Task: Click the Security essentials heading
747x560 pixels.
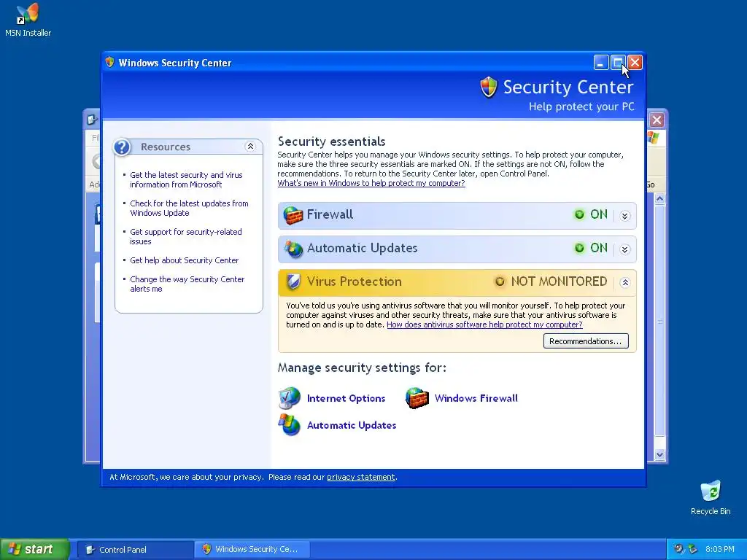Action: 332,141
